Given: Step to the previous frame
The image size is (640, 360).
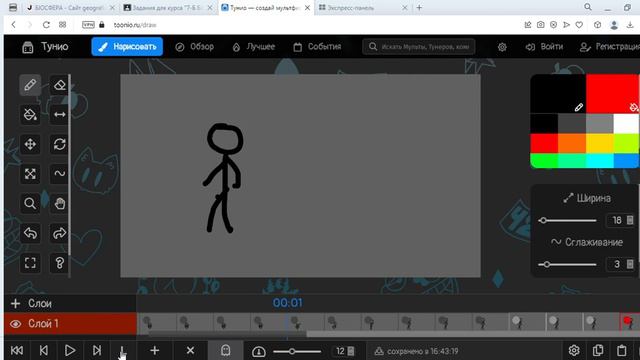Looking at the screenshot, I should (x=44, y=351).
